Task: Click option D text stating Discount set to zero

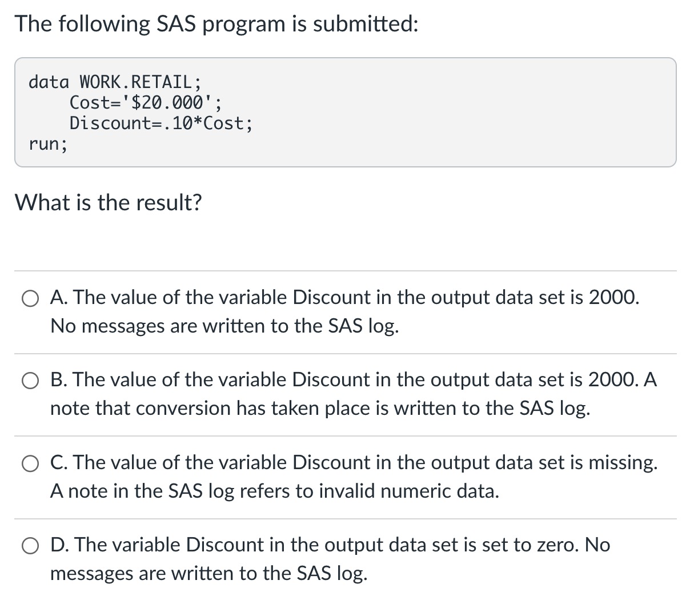Action: [x=330, y=559]
